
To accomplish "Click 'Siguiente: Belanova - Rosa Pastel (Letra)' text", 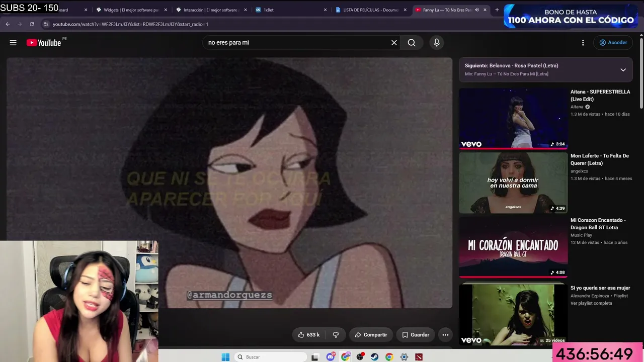I will tap(511, 65).
